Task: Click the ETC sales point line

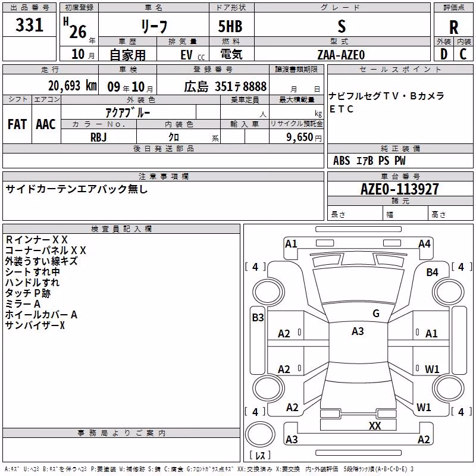Action: point(341,109)
